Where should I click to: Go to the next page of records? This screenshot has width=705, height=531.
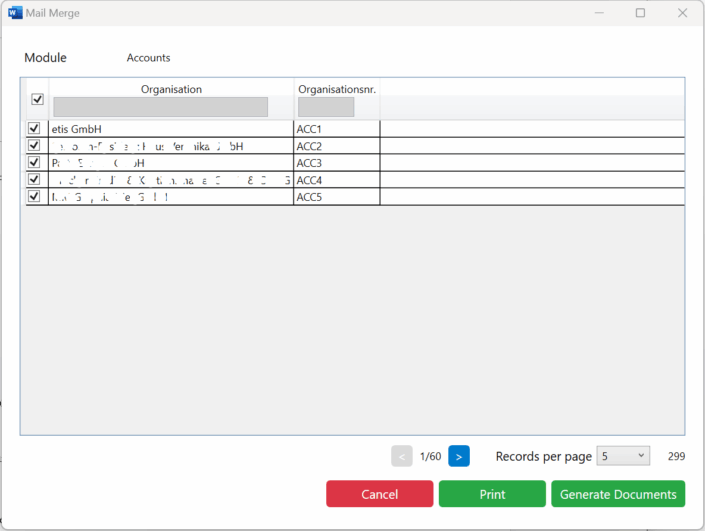pyautogui.click(x=459, y=456)
